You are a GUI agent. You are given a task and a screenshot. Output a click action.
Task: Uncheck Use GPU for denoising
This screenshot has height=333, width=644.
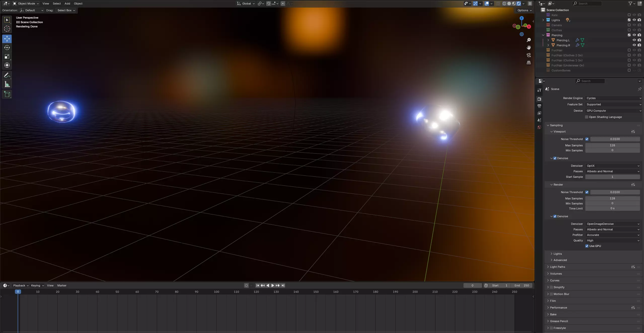point(587,246)
